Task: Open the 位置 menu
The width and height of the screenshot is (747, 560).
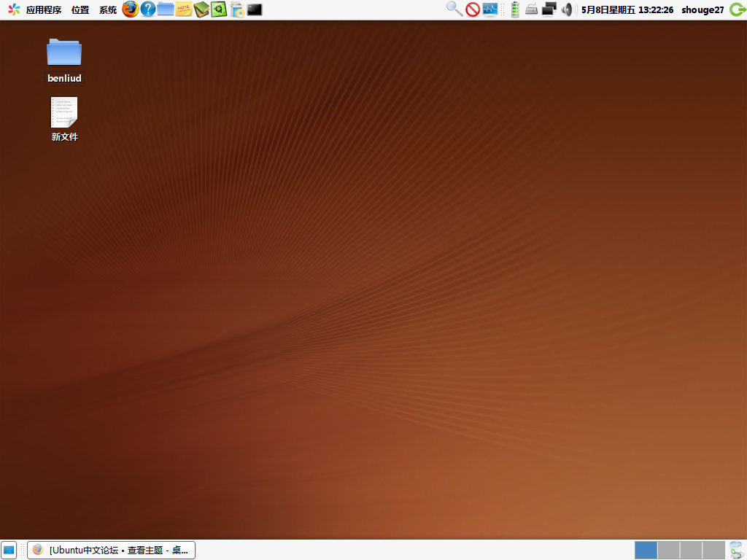Action: [80, 9]
